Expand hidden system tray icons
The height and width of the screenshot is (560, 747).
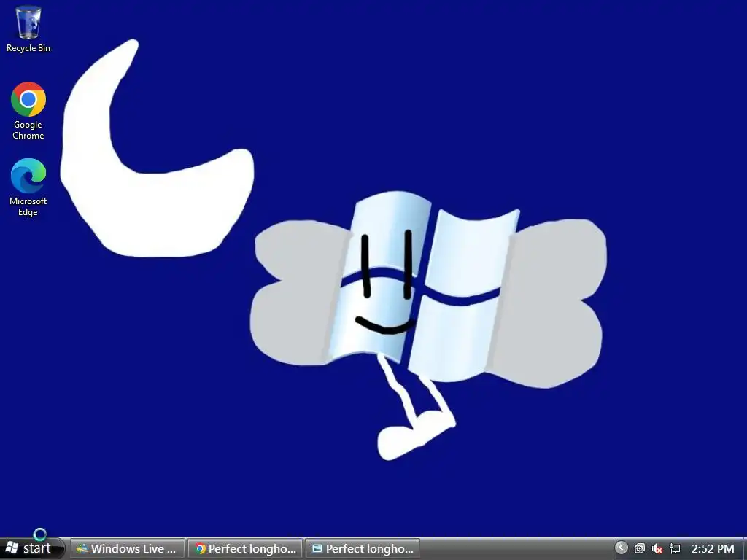[621, 548]
